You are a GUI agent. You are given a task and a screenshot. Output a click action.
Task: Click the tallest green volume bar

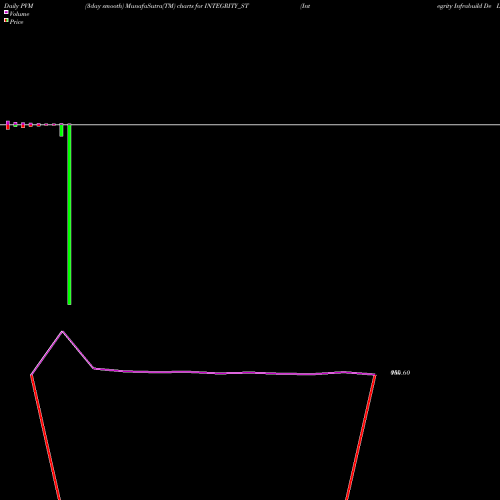[x=69, y=214]
